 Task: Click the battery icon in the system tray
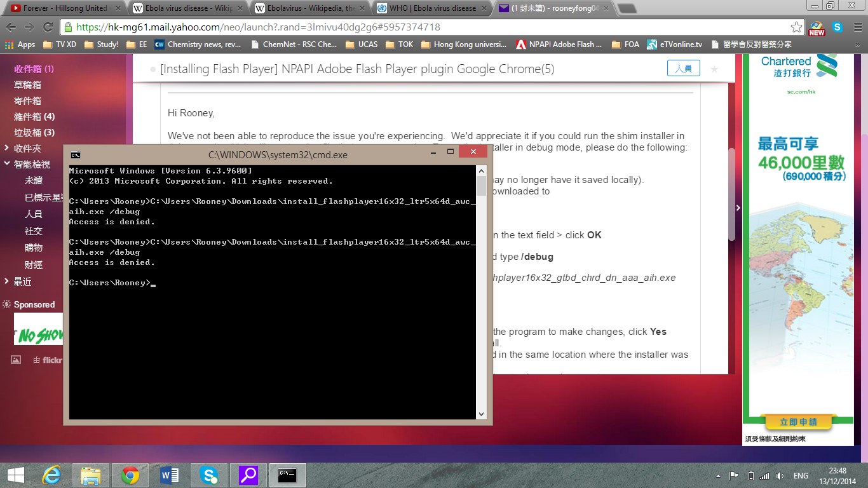coord(750,475)
